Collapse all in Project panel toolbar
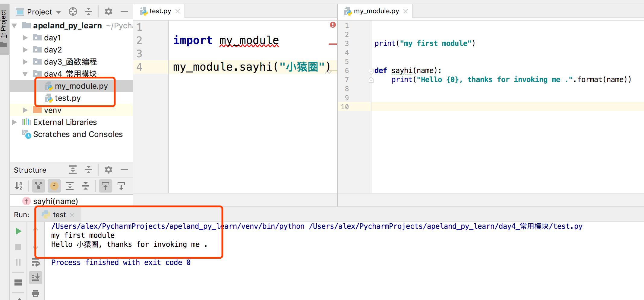Screen dimensions: 644x300 [89, 12]
